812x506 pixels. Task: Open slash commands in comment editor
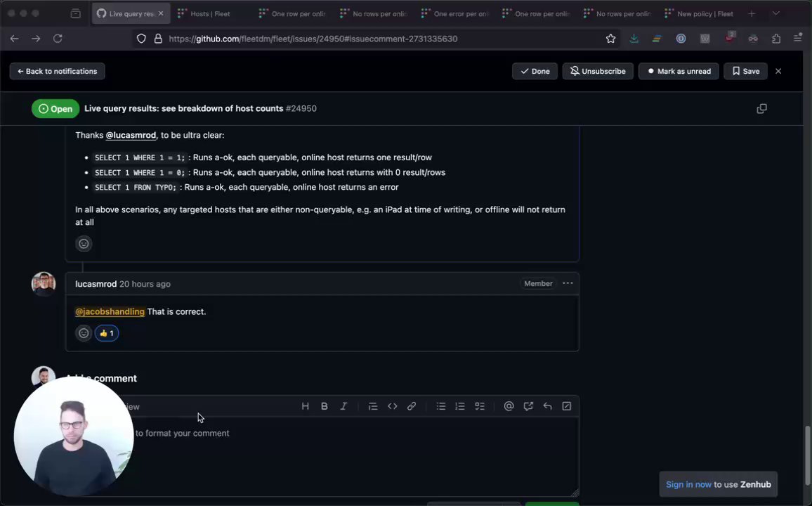click(567, 407)
